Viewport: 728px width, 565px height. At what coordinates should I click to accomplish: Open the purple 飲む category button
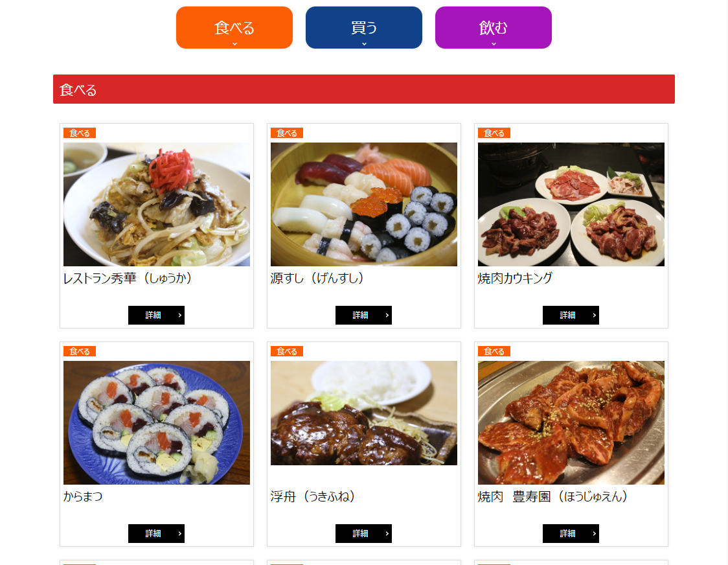(x=494, y=27)
